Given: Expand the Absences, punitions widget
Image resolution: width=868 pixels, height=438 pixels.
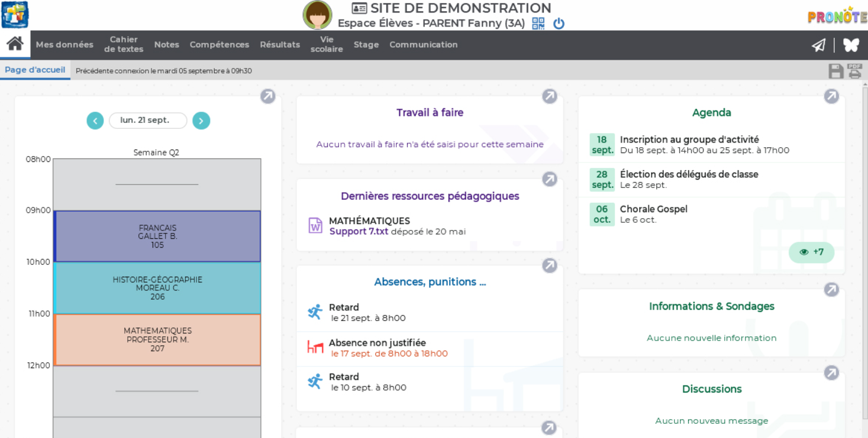Looking at the screenshot, I should coord(550,265).
